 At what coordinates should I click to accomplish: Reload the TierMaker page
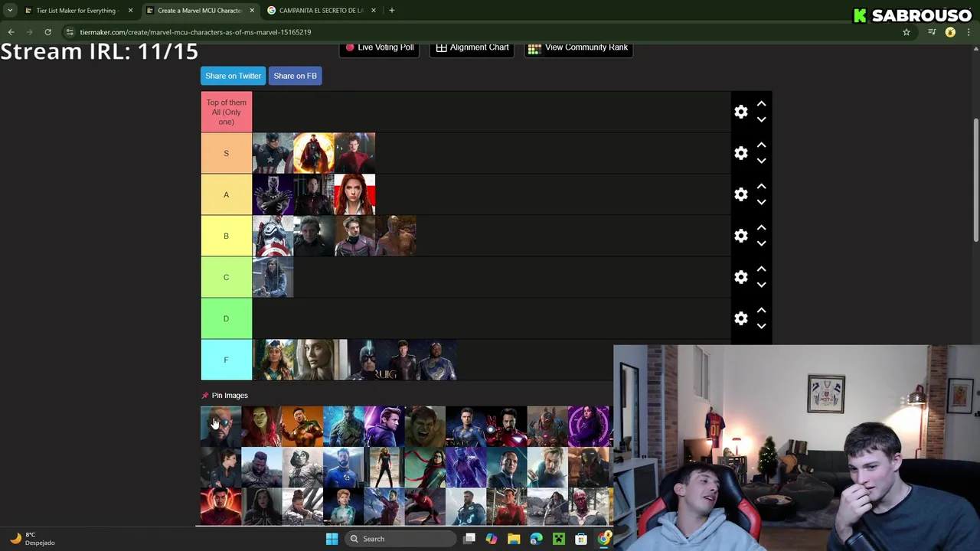click(x=47, y=32)
